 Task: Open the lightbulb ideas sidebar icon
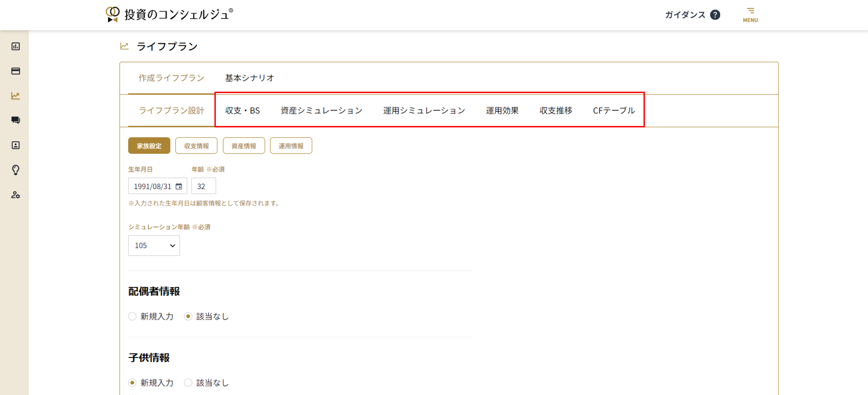pos(16,170)
